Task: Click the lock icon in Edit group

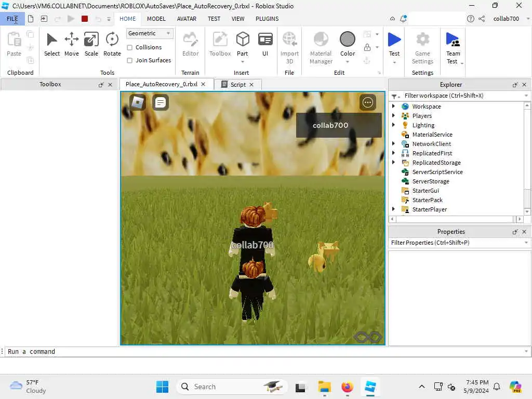Action: 367,47
